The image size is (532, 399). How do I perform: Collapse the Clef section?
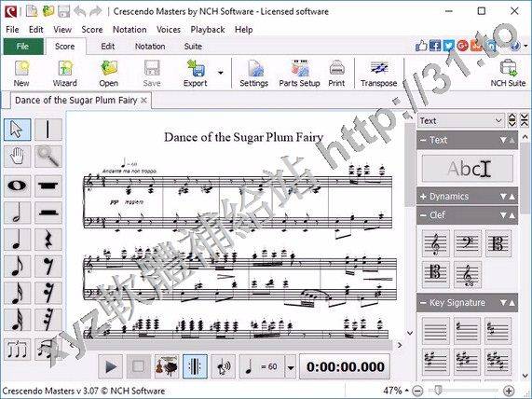[x=423, y=215]
